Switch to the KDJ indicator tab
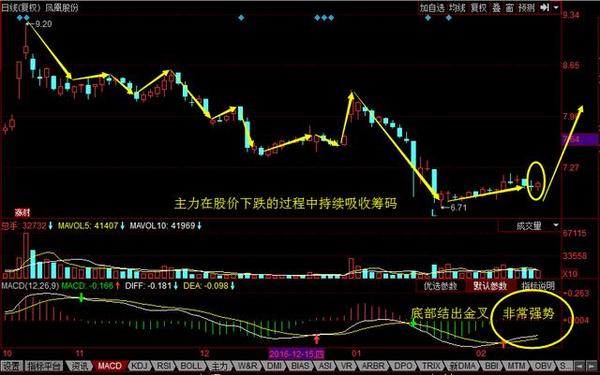600x375 pixels. click(140, 366)
